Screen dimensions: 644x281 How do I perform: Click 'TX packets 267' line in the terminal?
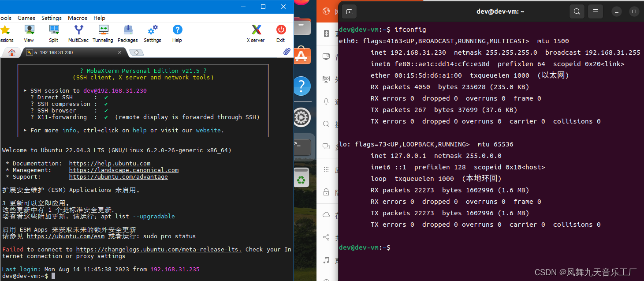(444, 110)
